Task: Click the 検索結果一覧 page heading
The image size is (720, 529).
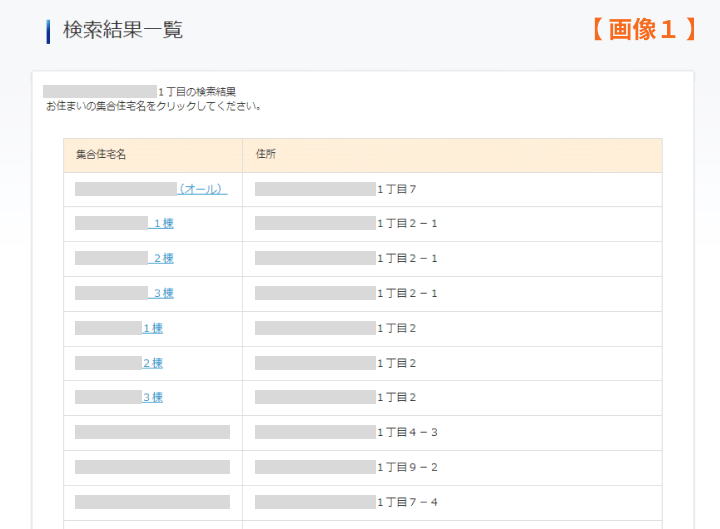Action: coord(123,30)
